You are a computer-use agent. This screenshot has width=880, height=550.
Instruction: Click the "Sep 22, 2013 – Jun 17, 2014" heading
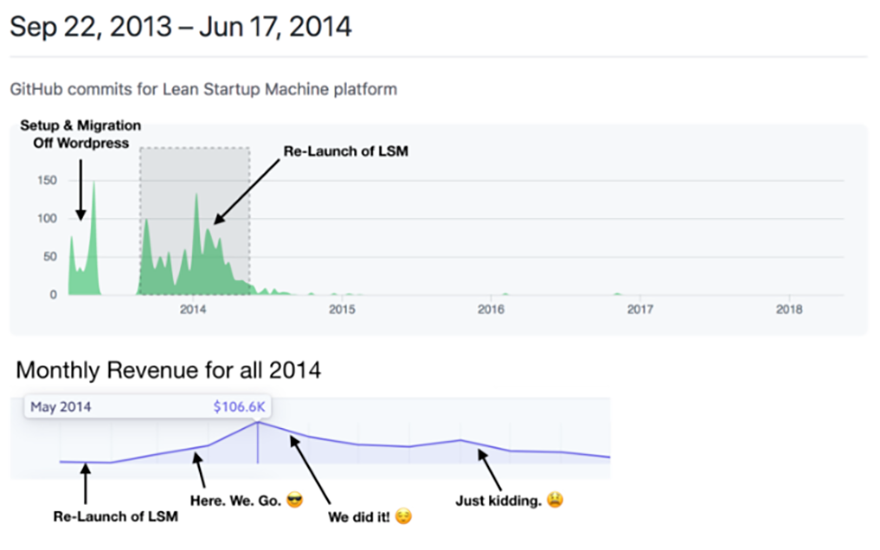point(181,27)
